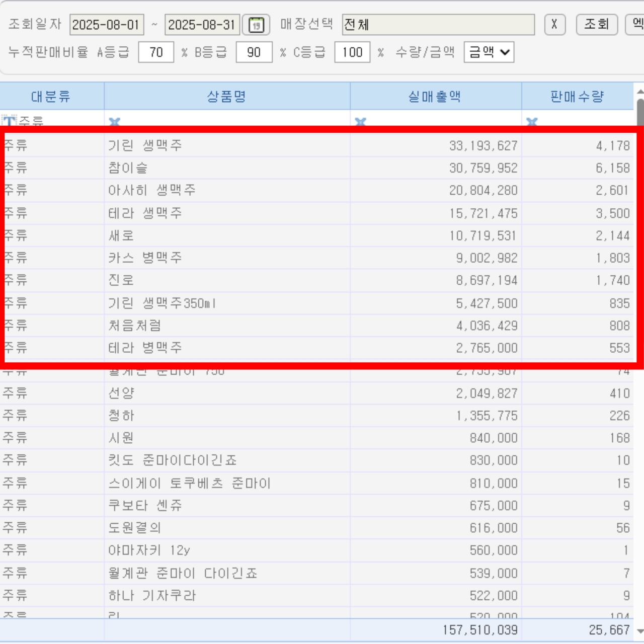The height and width of the screenshot is (644, 644).
Task: Click the sales amount 20,804,280
Action: coord(483,190)
